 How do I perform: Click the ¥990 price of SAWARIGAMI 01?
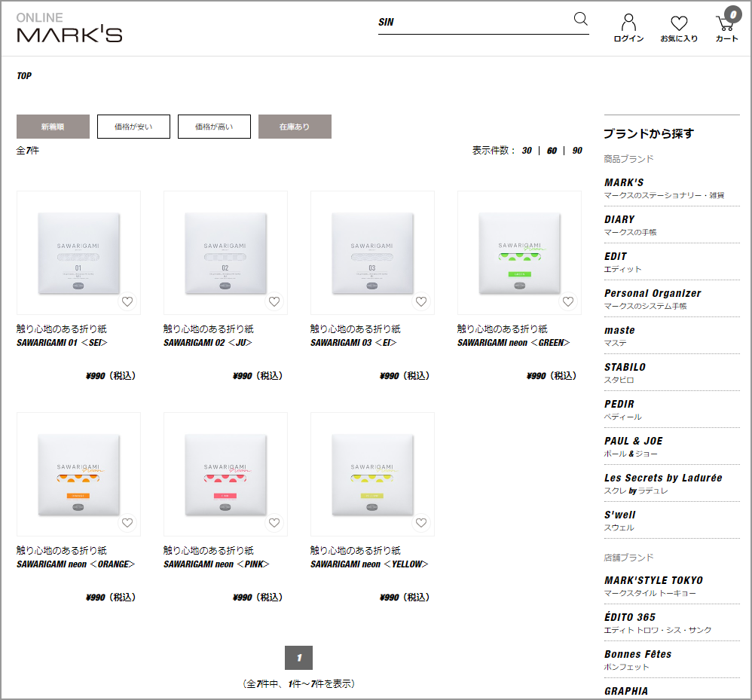point(111,376)
